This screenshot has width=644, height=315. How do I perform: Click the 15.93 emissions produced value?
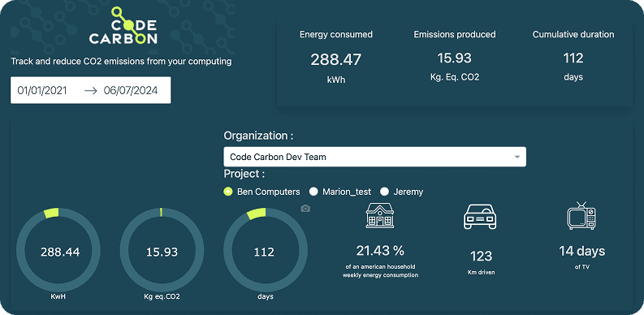tap(454, 58)
